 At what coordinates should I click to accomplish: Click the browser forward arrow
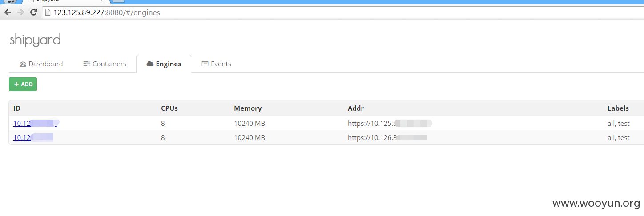[20, 12]
